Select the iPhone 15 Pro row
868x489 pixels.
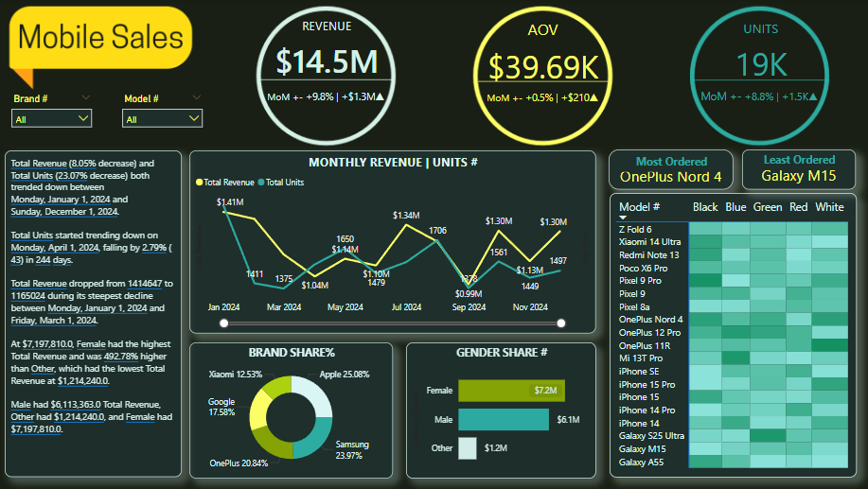733,384
